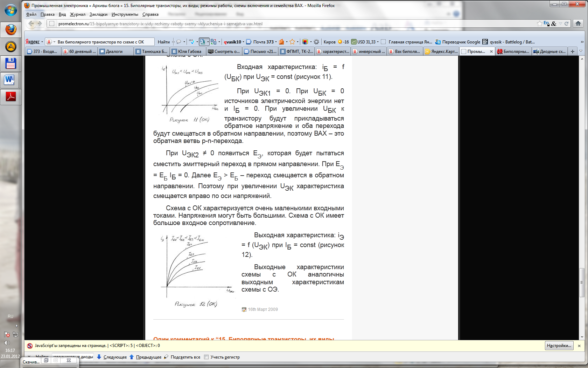Viewport: 588px width, 368px height.
Task: Click the Action Center flag tray icon
Action: (7, 334)
